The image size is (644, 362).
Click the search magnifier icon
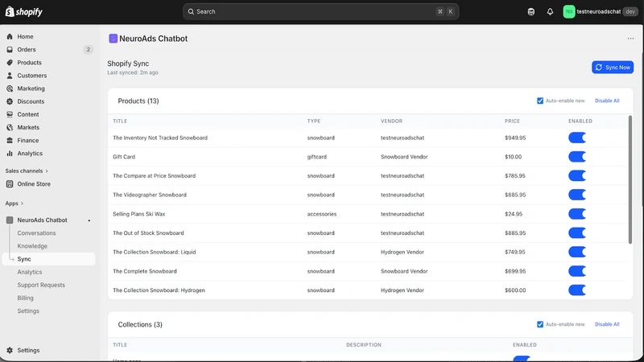tap(191, 11)
